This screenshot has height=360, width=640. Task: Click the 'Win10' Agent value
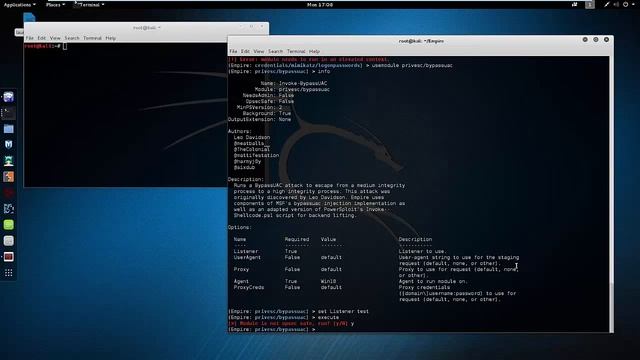point(328,281)
